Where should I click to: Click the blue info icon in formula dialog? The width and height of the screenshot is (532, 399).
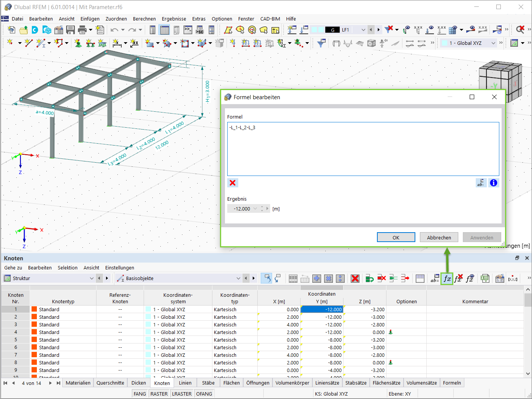point(494,183)
